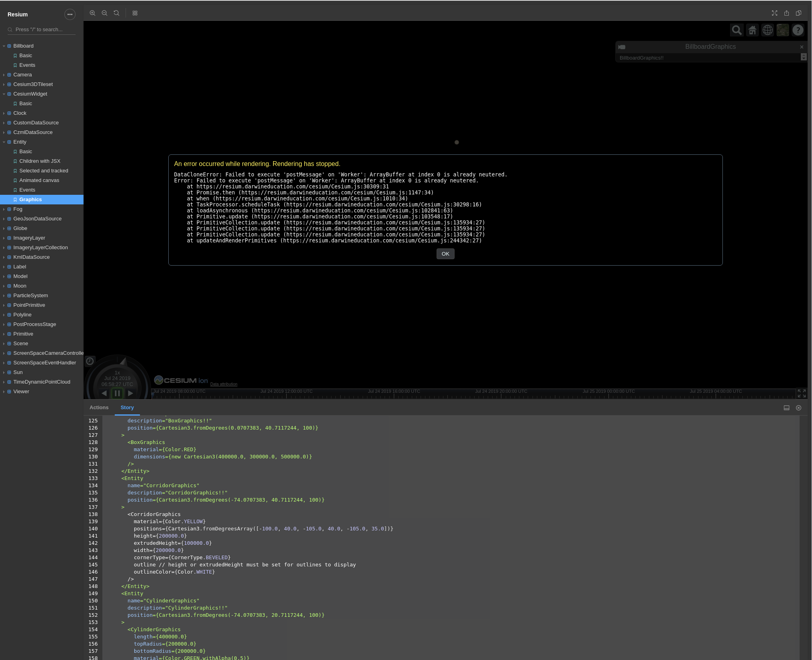Image resolution: width=812 pixels, height=660 pixels.
Task: Open the base imagery layer picker
Action: coord(782,30)
